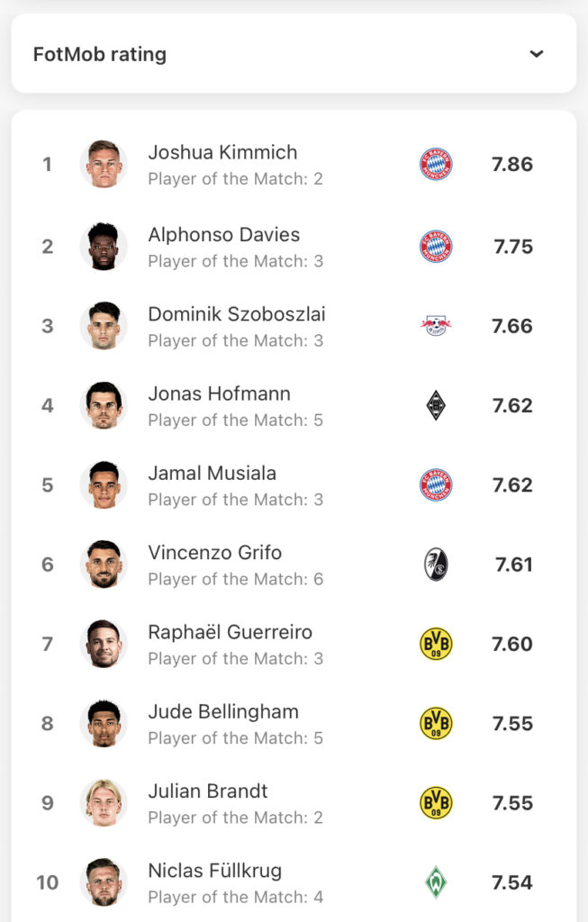This screenshot has width=588, height=922.
Task: Click Dominik Szoboszlai's 7.66 rating
Action: coord(512,326)
